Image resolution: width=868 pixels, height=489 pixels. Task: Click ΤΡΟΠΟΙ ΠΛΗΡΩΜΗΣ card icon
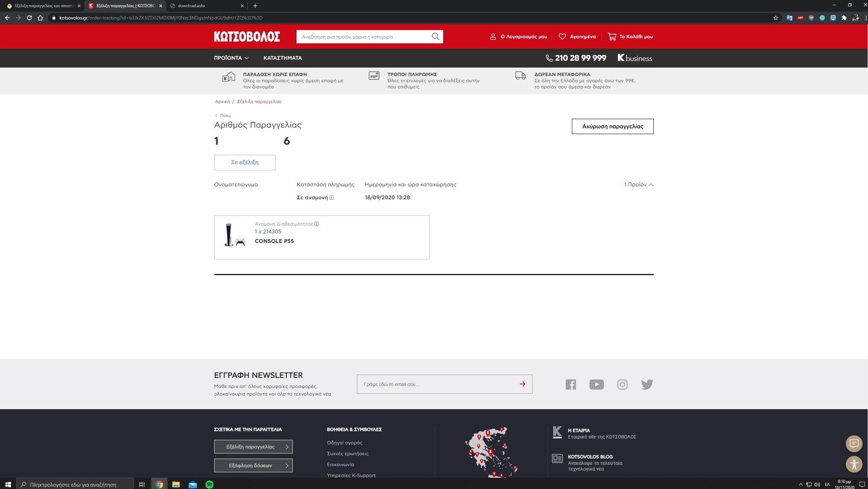(374, 76)
